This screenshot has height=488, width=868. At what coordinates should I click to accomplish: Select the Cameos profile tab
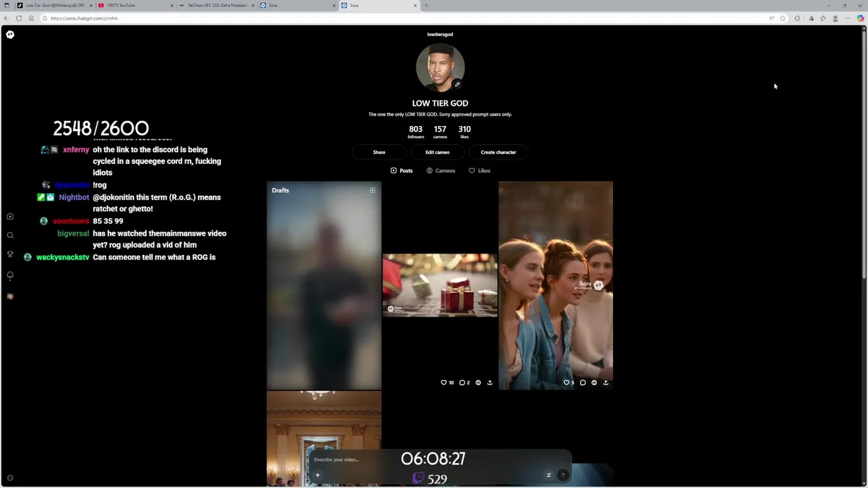coord(441,171)
